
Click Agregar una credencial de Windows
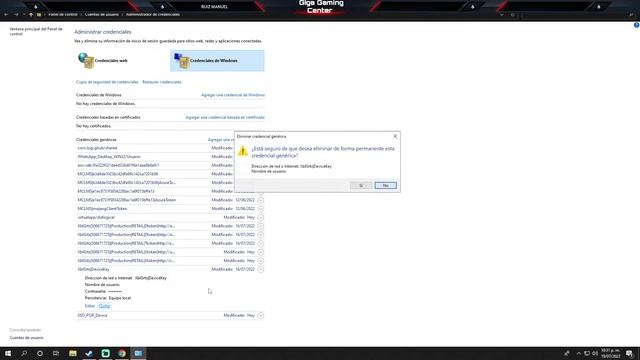click(233, 95)
